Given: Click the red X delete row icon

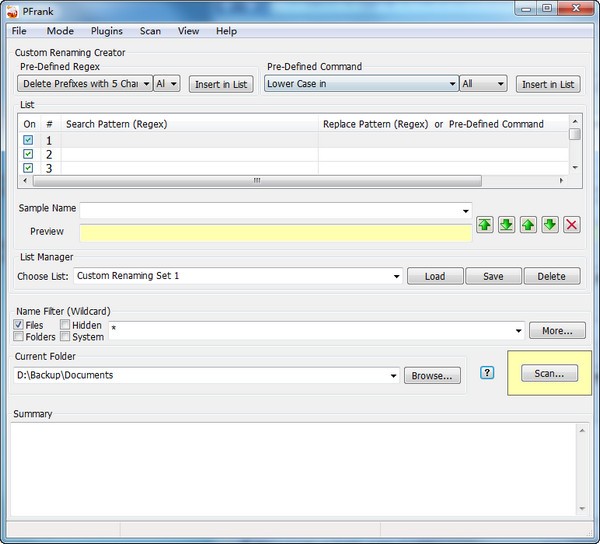Looking at the screenshot, I should pos(572,225).
